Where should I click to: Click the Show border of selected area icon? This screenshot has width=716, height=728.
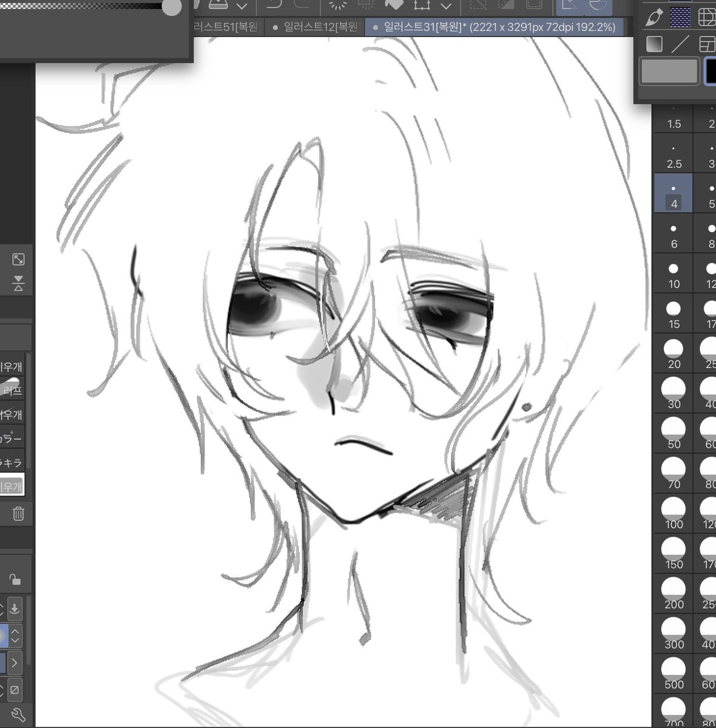[x=533, y=5]
